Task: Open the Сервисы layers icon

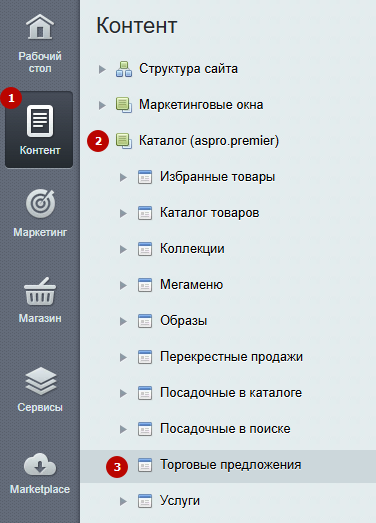Action: point(40,381)
